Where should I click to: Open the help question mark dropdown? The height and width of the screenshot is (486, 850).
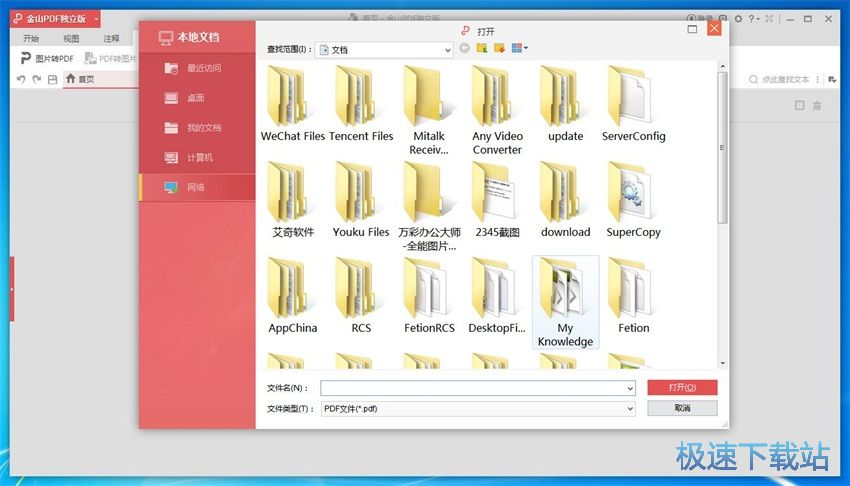[x=754, y=18]
